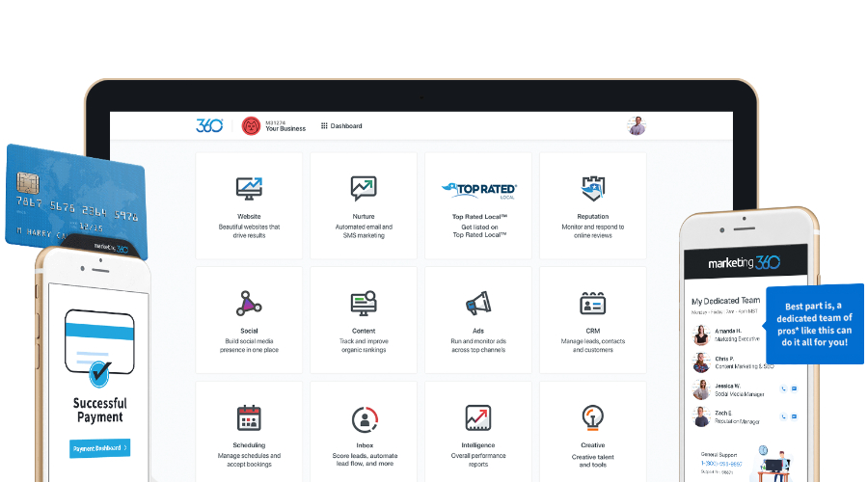Open the Dashboard grid icon
The height and width of the screenshot is (482, 868).
324,126
